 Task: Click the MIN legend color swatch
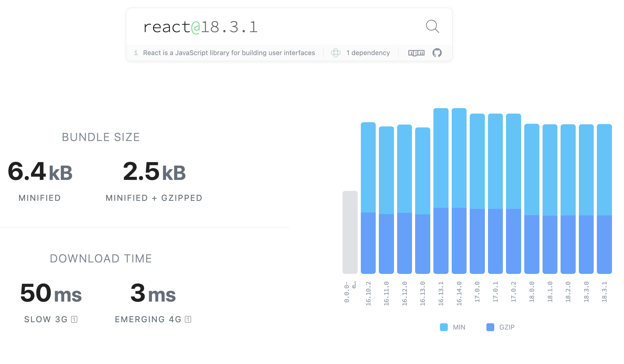(444, 327)
